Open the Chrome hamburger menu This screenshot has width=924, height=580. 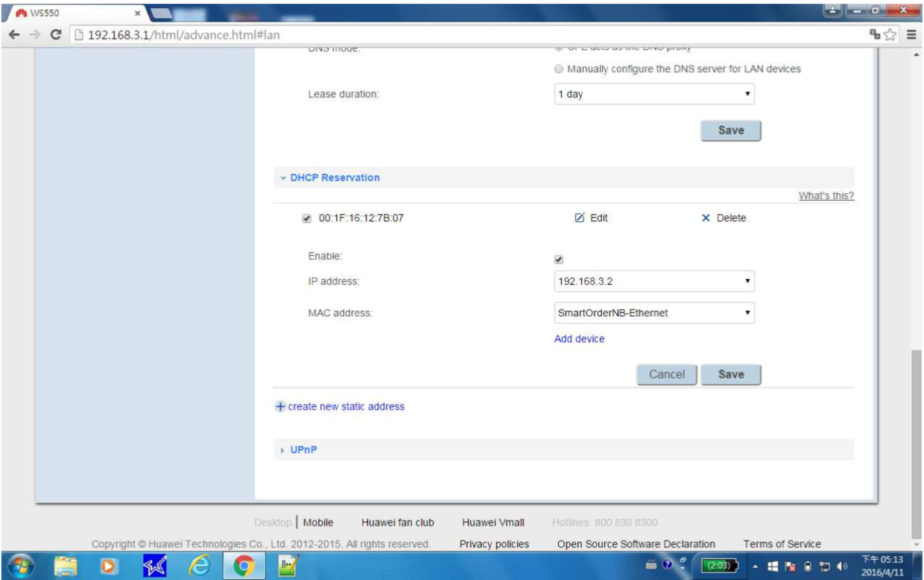(x=911, y=34)
